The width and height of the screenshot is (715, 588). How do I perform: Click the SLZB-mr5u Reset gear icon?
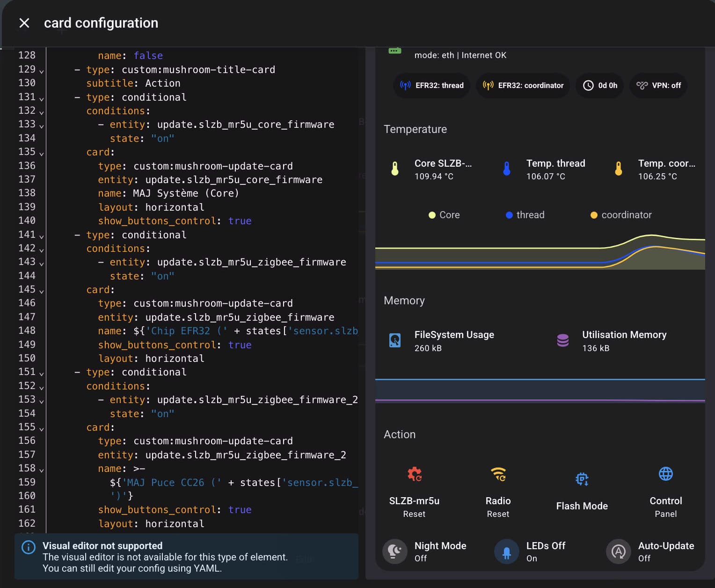(414, 474)
